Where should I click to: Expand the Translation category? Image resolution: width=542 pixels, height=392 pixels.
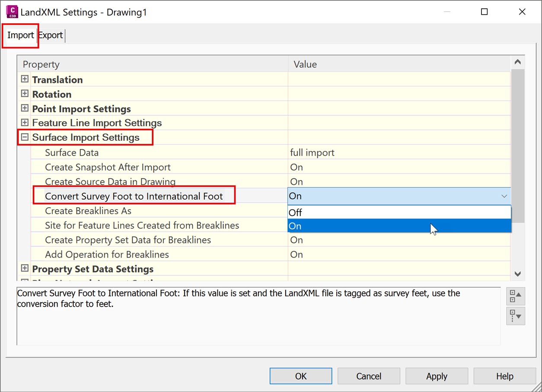tap(25, 79)
